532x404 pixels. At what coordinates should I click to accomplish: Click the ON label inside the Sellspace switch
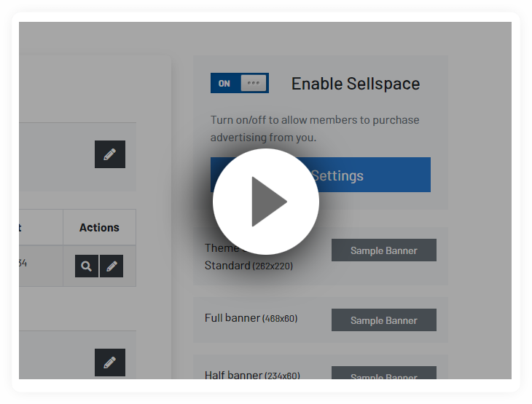pos(224,83)
